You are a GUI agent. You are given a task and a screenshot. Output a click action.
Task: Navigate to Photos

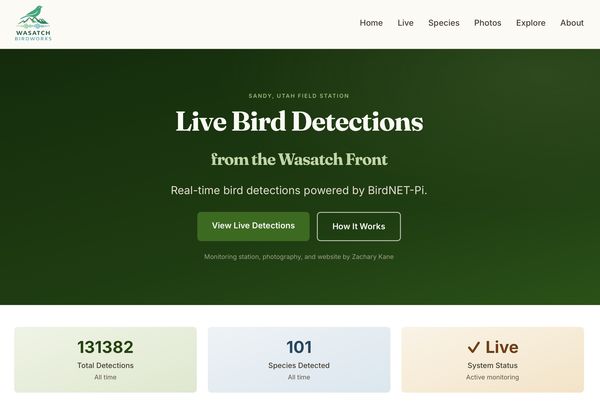[x=488, y=23]
